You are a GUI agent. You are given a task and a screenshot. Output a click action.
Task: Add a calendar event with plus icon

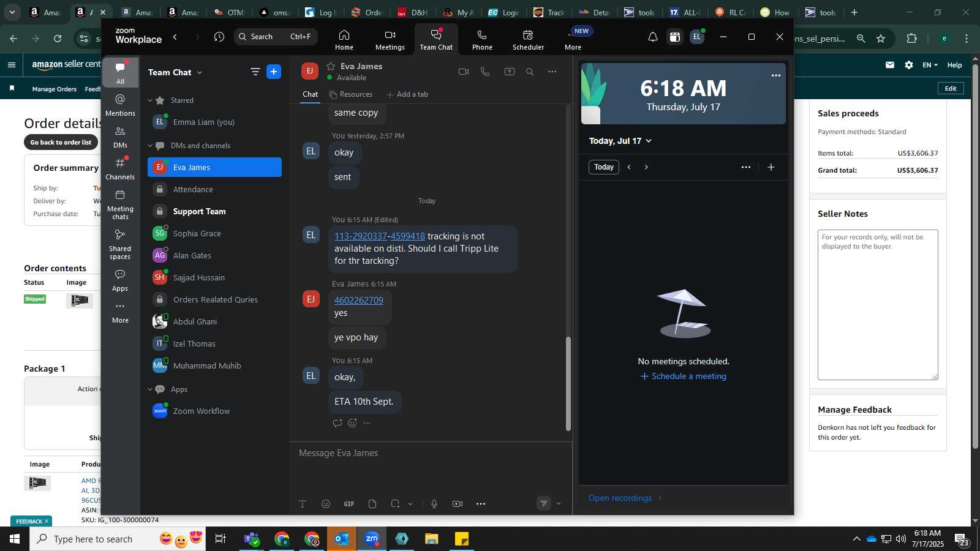point(771,167)
